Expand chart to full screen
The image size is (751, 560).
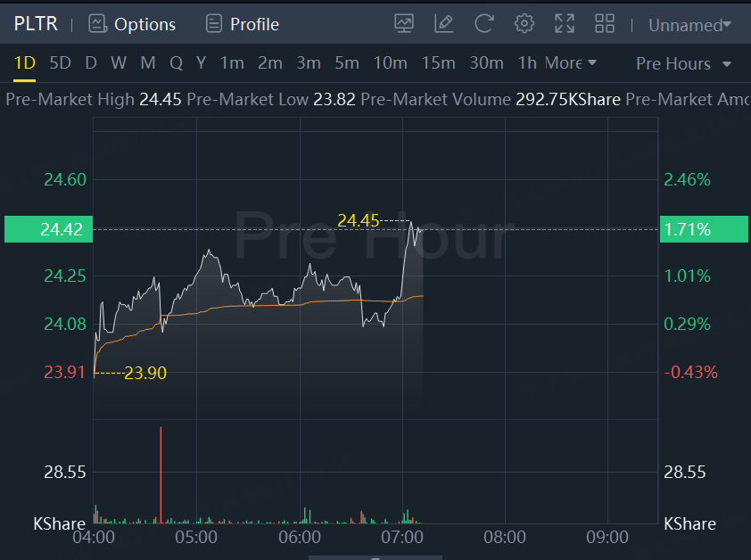point(565,24)
